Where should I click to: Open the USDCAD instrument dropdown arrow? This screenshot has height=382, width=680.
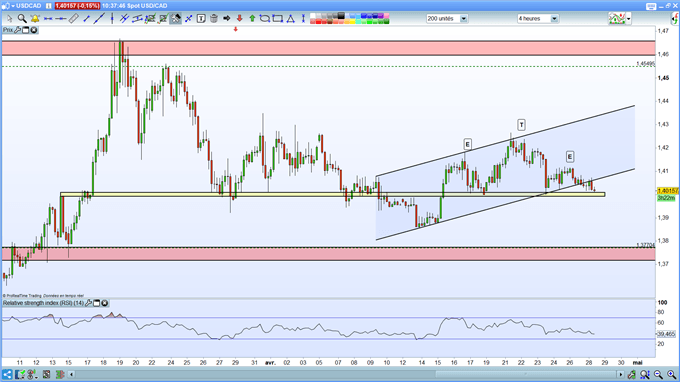point(13,6)
